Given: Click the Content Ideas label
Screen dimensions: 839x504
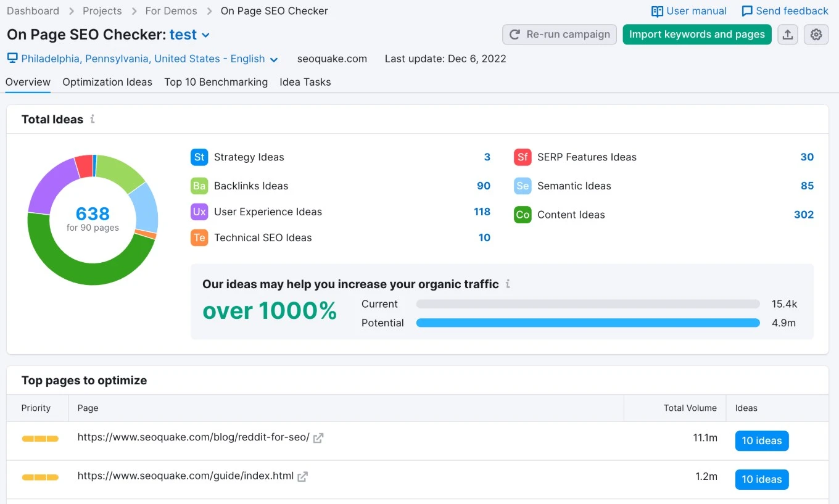Looking at the screenshot, I should point(571,215).
